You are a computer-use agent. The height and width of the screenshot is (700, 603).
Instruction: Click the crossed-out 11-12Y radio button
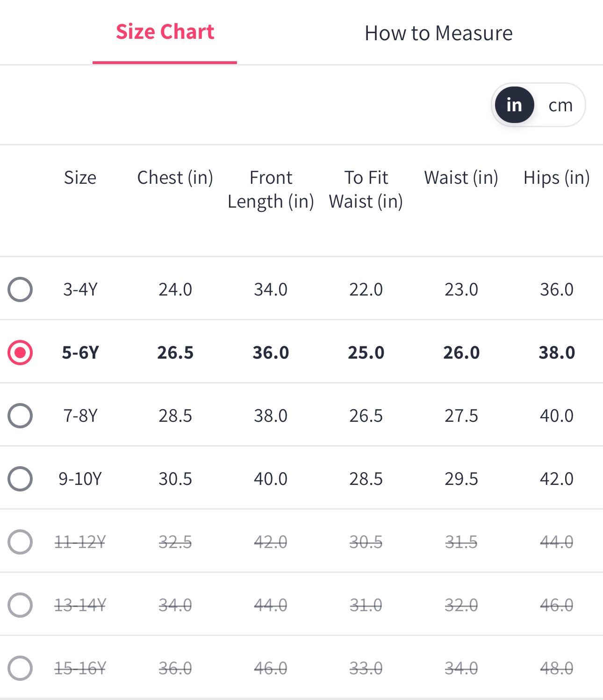tap(20, 542)
